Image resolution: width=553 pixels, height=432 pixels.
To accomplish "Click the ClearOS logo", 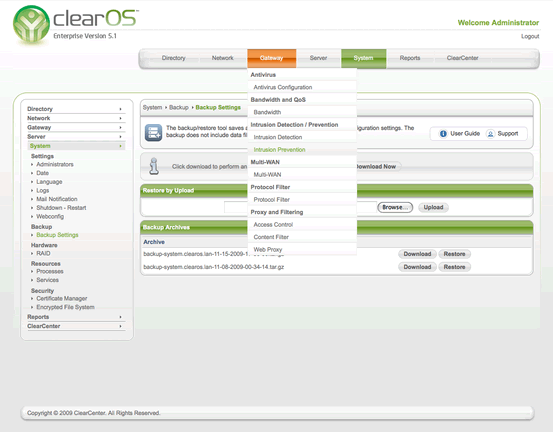I will [x=75, y=25].
